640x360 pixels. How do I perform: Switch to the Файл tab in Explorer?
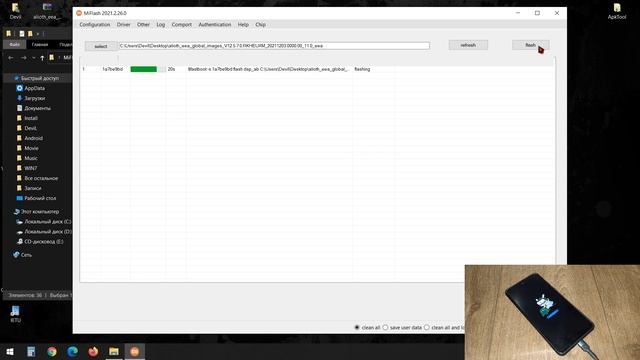click(x=15, y=44)
